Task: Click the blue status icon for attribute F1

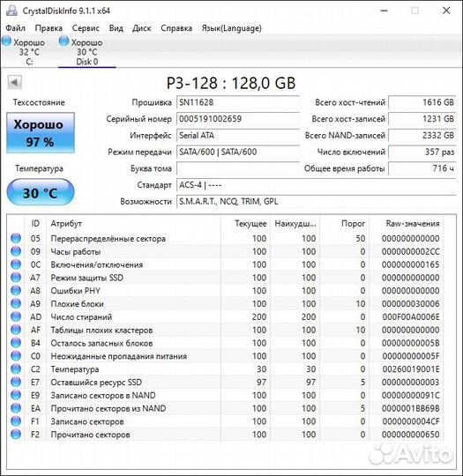Action: [16, 421]
